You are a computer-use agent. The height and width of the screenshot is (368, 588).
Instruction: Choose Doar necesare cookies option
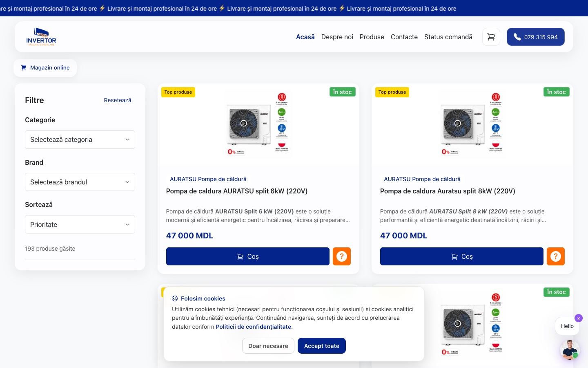[268, 346]
